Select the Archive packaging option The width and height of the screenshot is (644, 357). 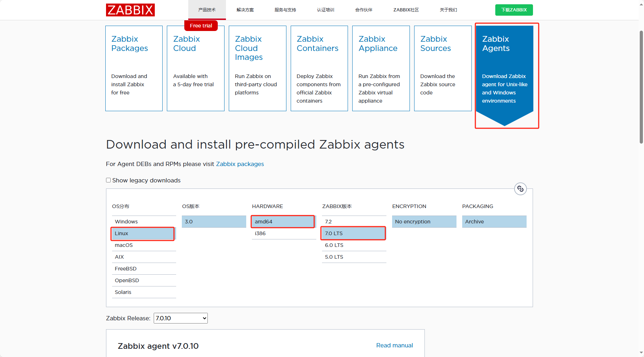(x=494, y=222)
